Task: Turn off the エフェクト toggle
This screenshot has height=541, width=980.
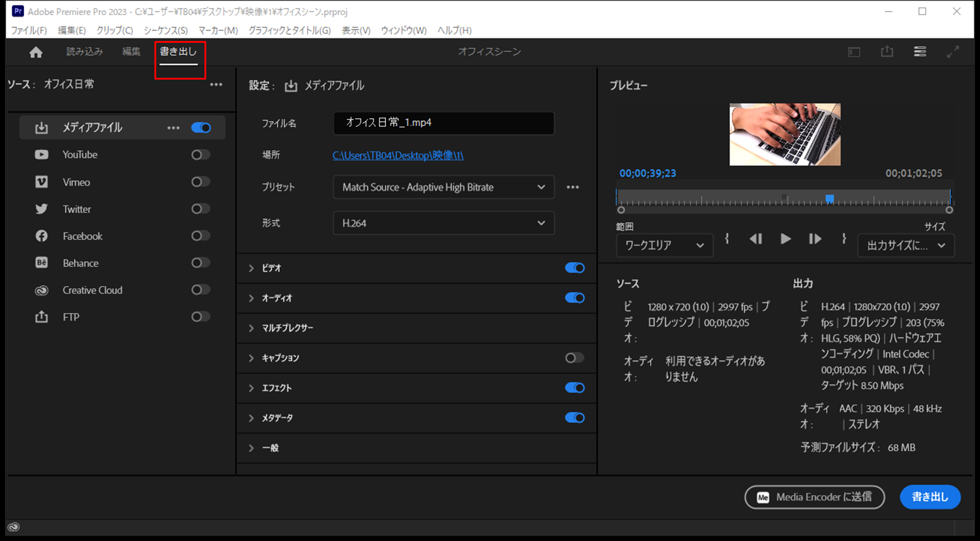Action: [575, 388]
